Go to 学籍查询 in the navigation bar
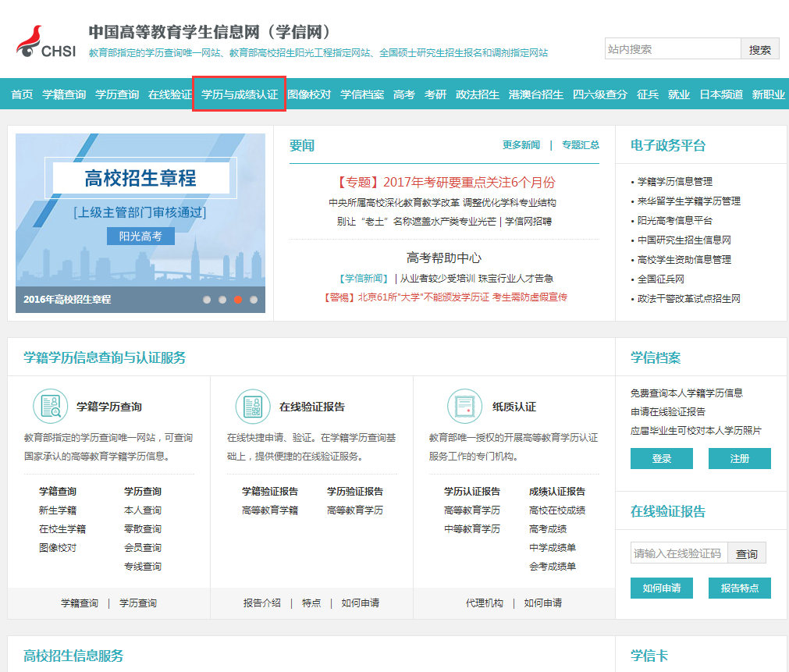 tap(64, 94)
